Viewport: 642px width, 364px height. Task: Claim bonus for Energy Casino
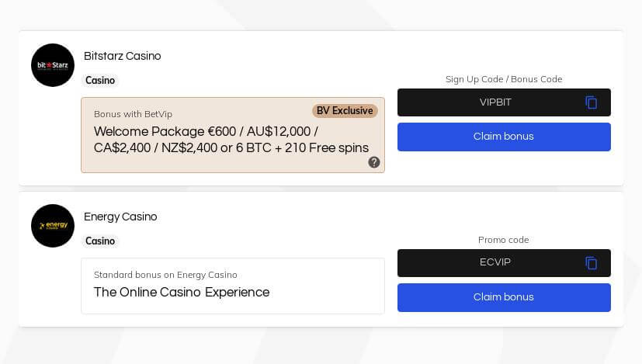[x=504, y=297]
